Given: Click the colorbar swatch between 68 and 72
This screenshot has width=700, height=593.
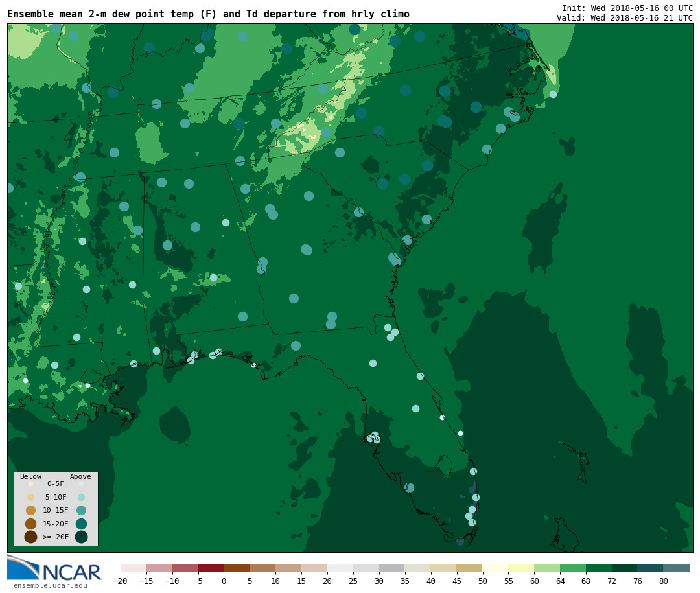Looking at the screenshot, I should (598, 568).
